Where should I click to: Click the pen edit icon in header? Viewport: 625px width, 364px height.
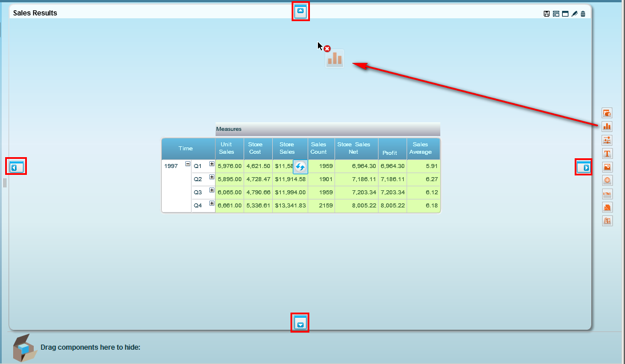pos(574,14)
